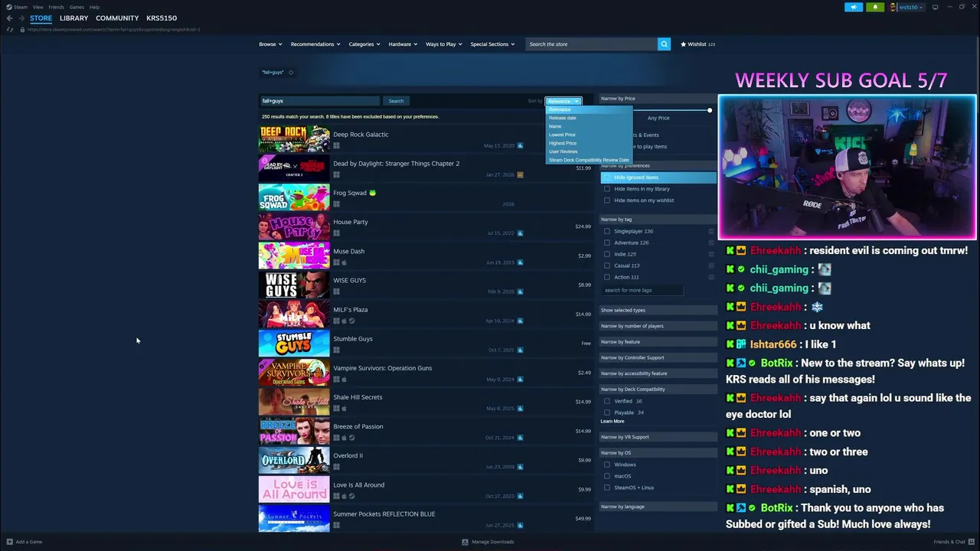Click the magnifier store search button
The width and height of the screenshot is (980, 551).
tap(664, 44)
